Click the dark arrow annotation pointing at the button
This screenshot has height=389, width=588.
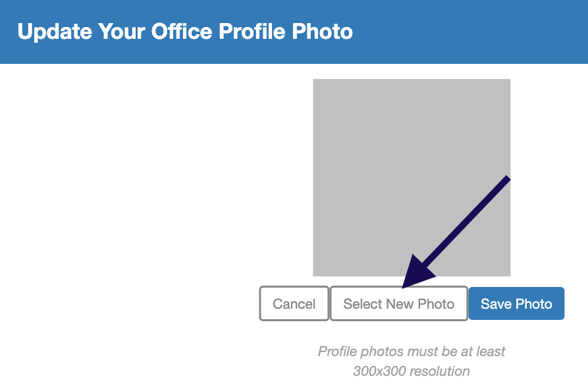click(x=456, y=232)
